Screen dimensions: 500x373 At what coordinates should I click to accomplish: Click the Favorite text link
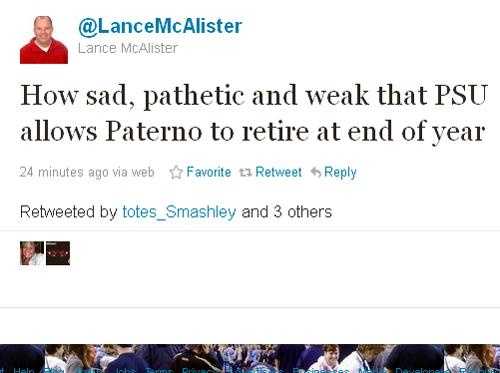(209, 172)
